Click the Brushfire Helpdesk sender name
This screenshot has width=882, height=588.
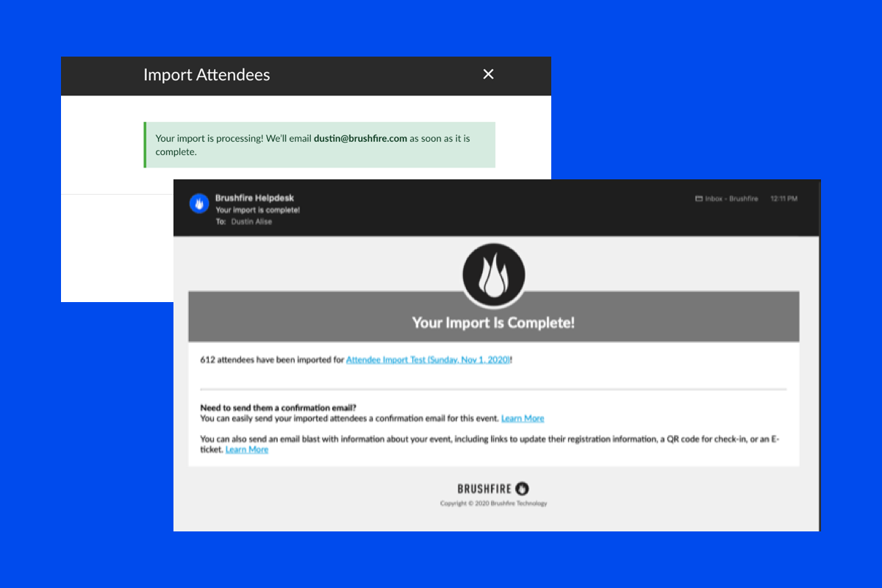tap(254, 198)
